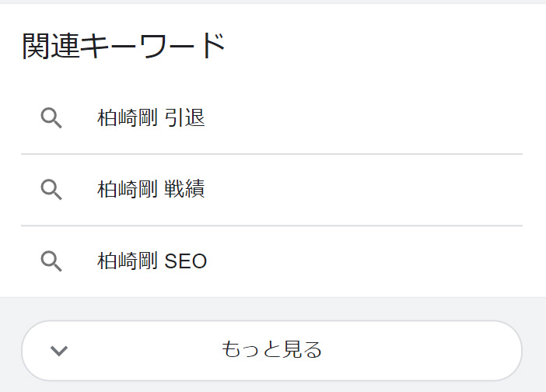Click 柏崎剛 name in the SEO row
546x392 pixels.
128,261
